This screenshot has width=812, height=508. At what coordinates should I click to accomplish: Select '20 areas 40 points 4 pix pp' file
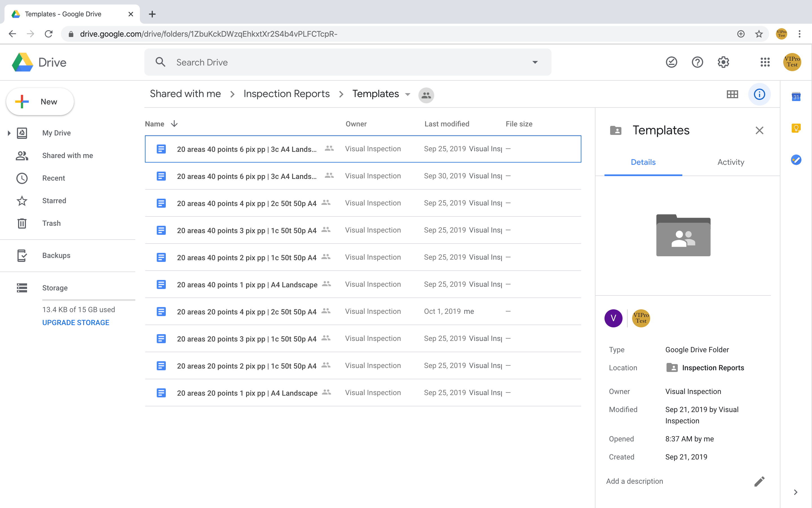[x=363, y=203]
